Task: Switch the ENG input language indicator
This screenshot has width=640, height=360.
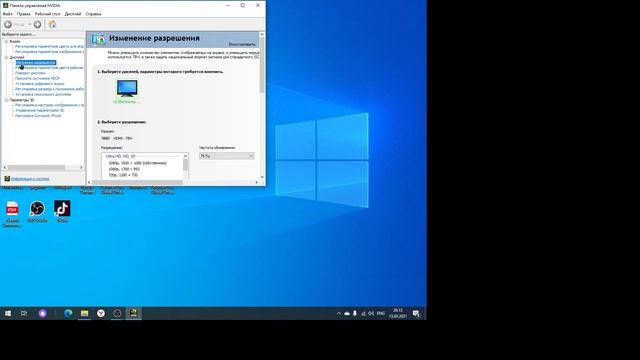Action: click(x=381, y=313)
